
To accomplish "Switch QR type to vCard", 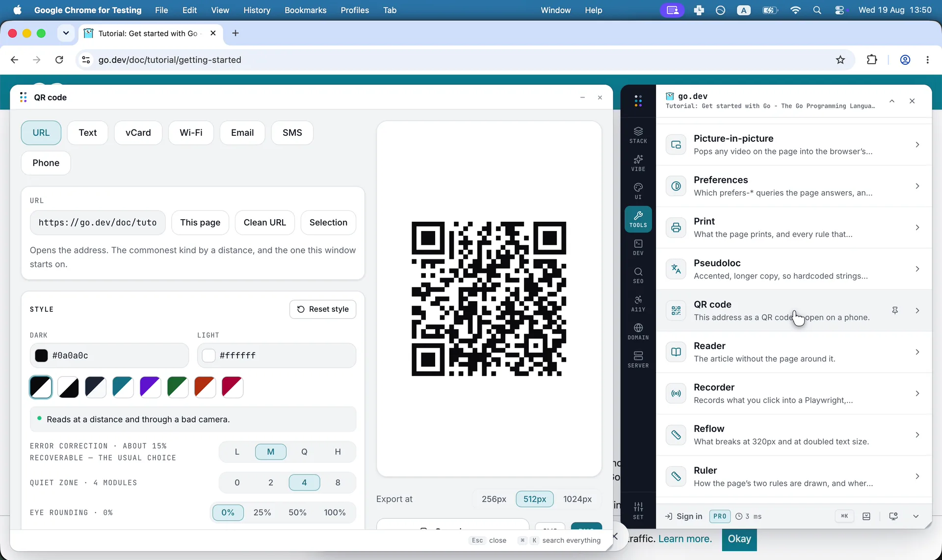I will (x=138, y=133).
